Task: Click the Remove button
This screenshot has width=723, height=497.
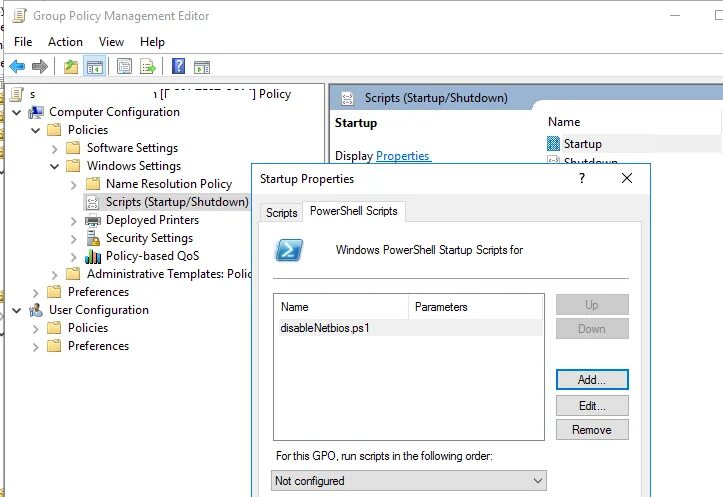Action: [592, 430]
